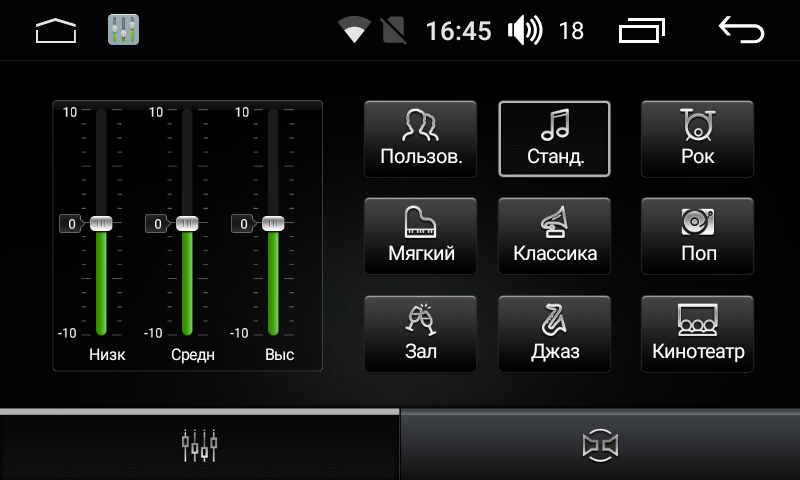
Task: Choose the Классика gramophone preset
Action: (x=555, y=236)
